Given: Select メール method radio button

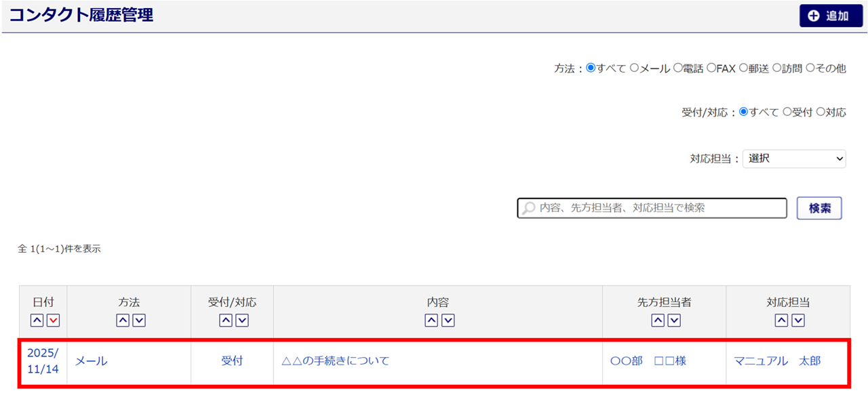Looking at the screenshot, I should pyautogui.click(x=635, y=68).
